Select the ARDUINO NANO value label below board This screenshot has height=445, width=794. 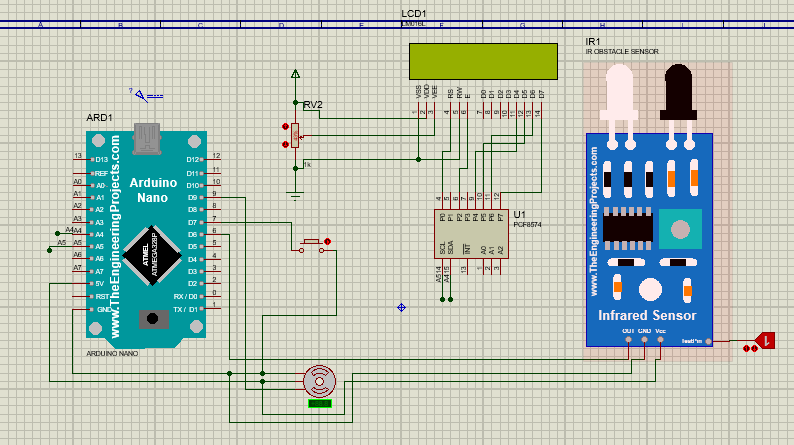click(112, 353)
